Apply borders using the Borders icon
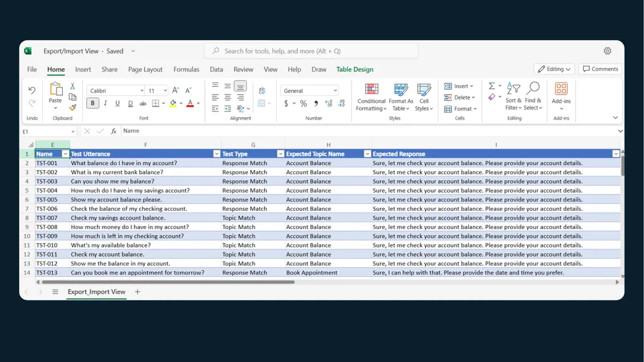 155,103
